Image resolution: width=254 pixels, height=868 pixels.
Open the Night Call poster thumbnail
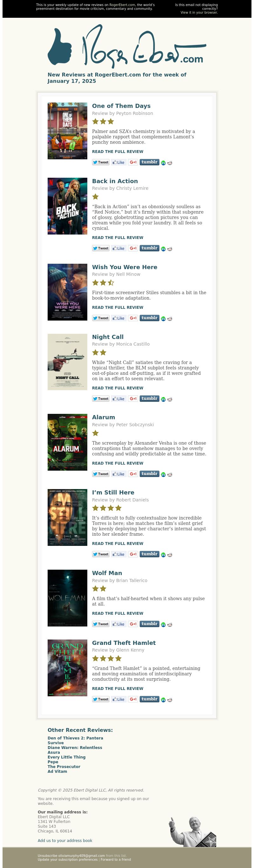[x=67, y=361]
